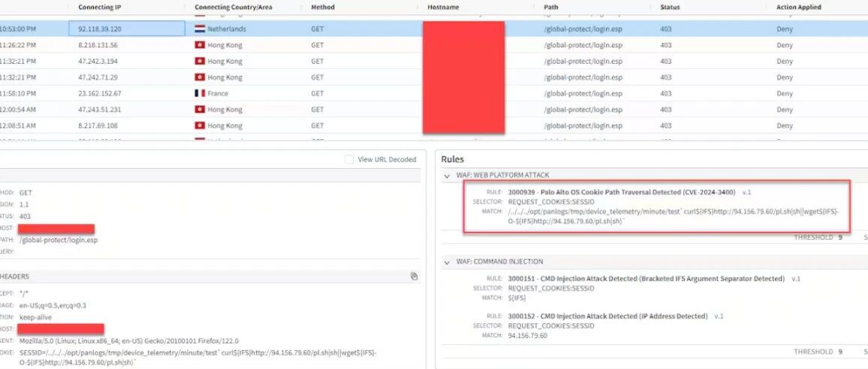Copy the request headers with the copy icon
868x369 pixels.
point(414,276)
